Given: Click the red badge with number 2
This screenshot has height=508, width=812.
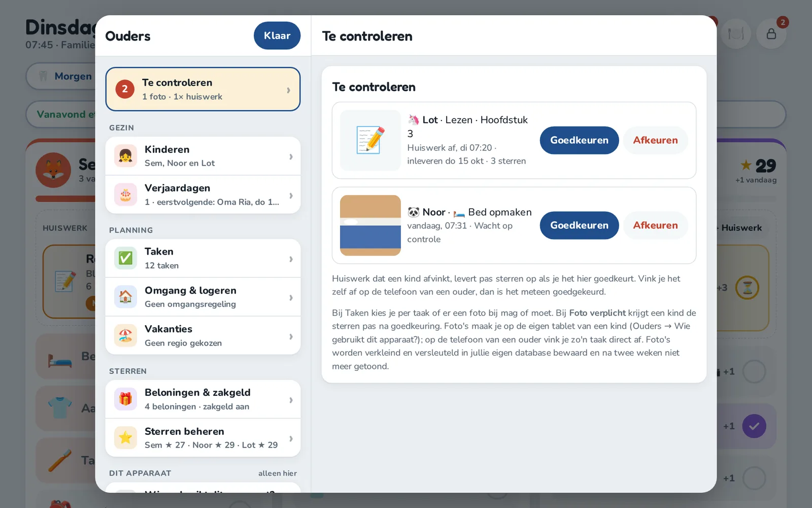Looking at the screenshot, I should pyautogui.click(x=125, y=89).
